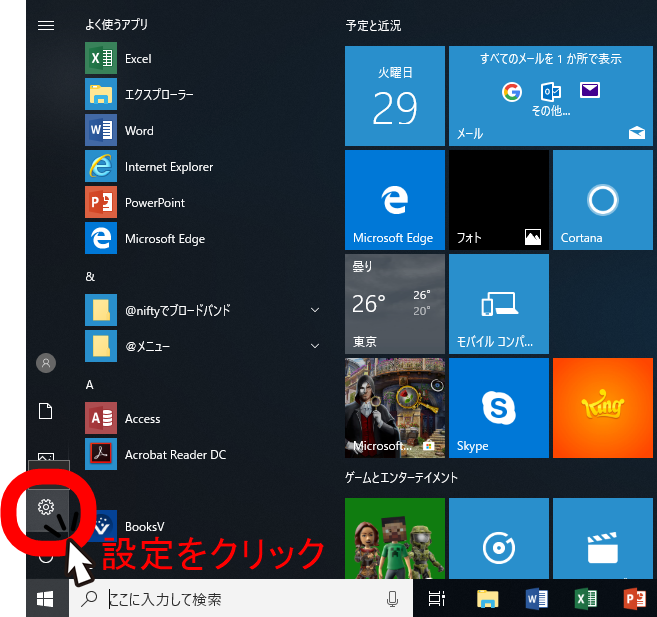
Task: Open the Microsoft Store game tile
Action: click(395, 408)
